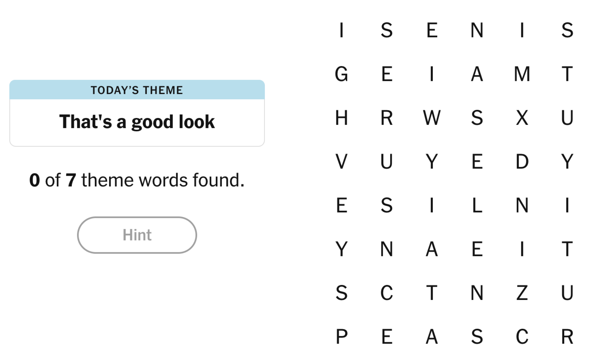The width and height of the screenshot is (593, 364).
Task: Click the 0 of 7 theme words found text
Action: pos(137,179)
